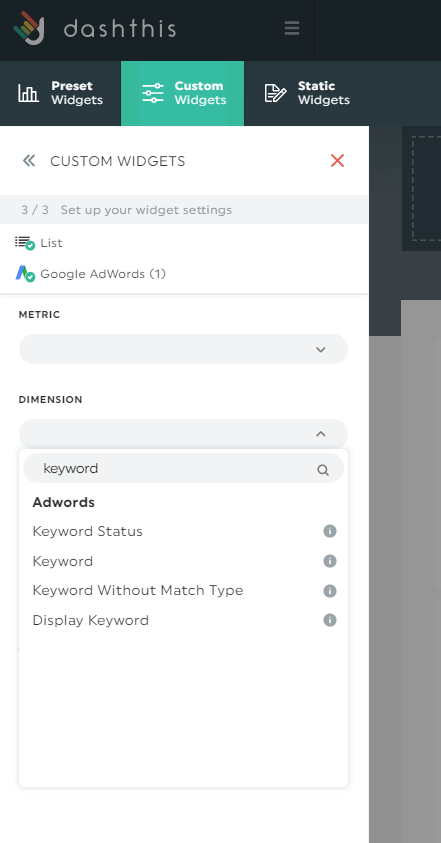Show info for Keyword dimension
The image size is (441, 843).
pyautogui.click(x=330, y=561)
